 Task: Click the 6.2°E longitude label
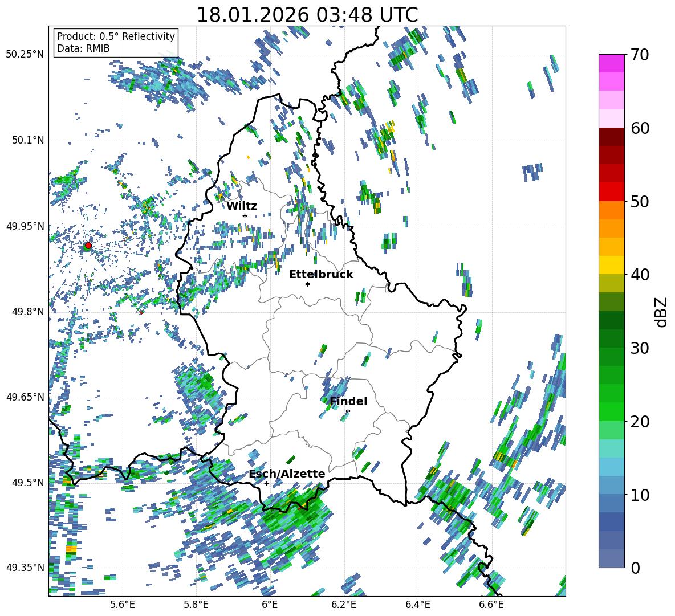pyautogui.click(x=344, y=605)
